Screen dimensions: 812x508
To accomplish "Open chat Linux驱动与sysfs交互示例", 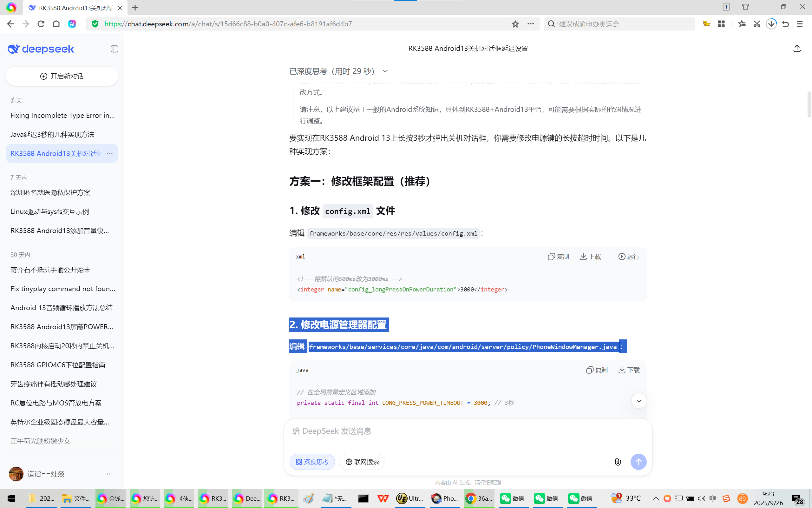I will (x=62, y=212).
